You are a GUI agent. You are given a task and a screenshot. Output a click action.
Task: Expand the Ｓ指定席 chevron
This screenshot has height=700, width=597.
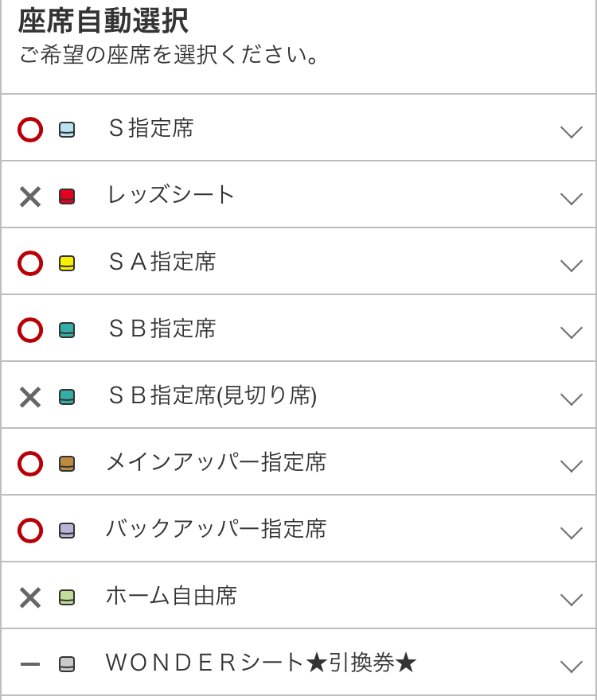point(571,131)
